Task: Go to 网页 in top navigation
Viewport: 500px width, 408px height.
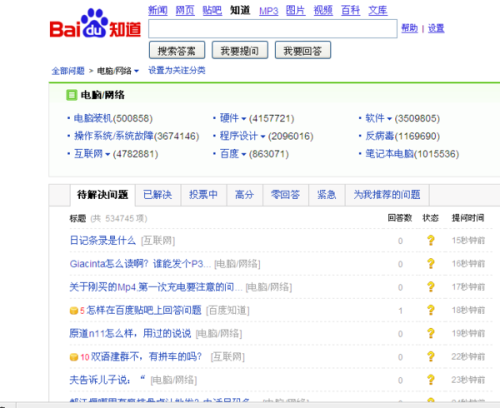Action: pyautogui.click(x=185, y=11)
